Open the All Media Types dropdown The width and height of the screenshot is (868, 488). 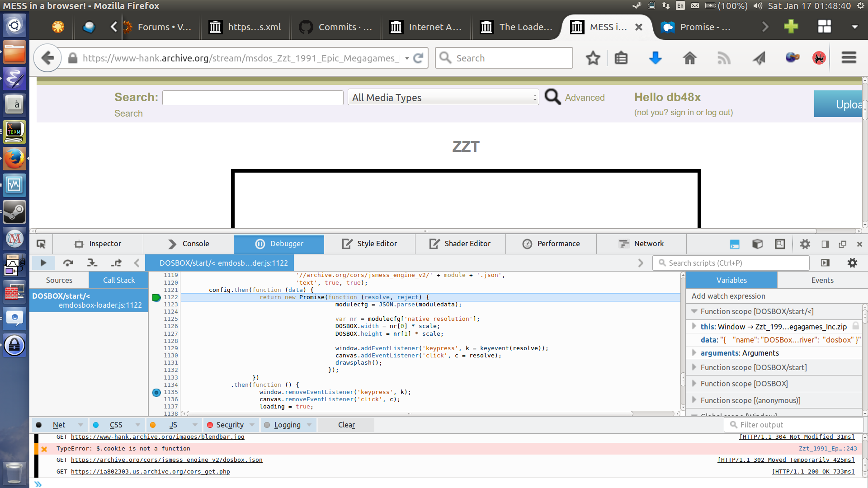[x=443, y=97]
